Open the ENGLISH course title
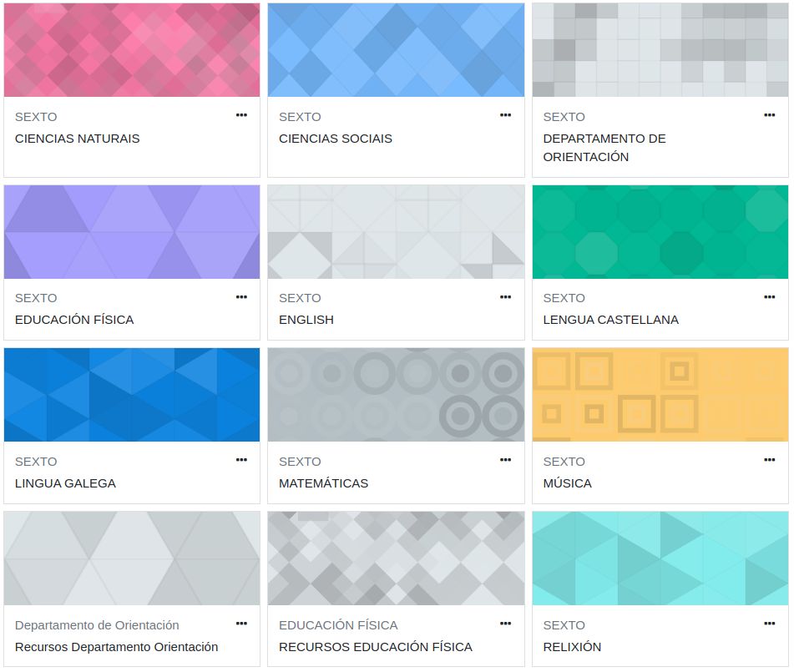The height and width of the screenshot is (672, 794). tap(306, 320)
